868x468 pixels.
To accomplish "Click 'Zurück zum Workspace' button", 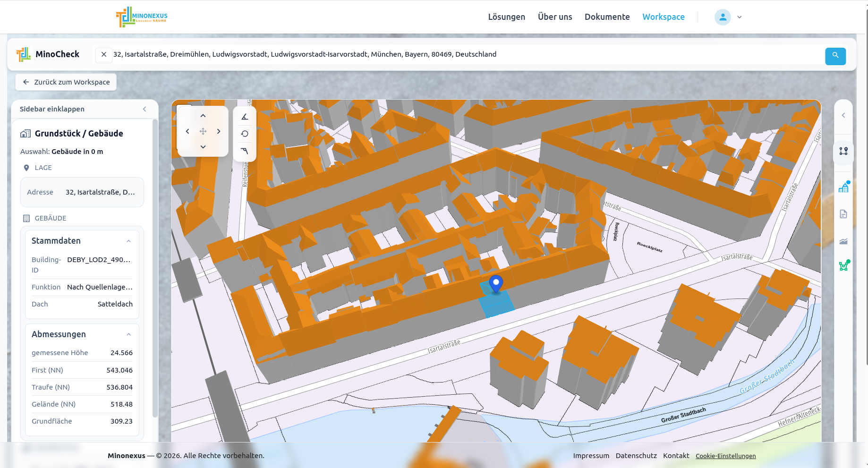I will tap(66, 82).
